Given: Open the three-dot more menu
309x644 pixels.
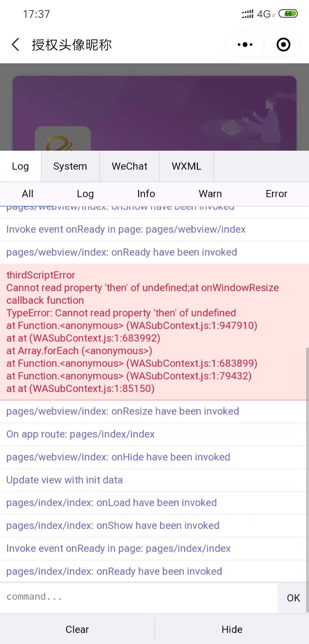Looking at the screenshot, I should pyautogui.click(x=245, y=45).
